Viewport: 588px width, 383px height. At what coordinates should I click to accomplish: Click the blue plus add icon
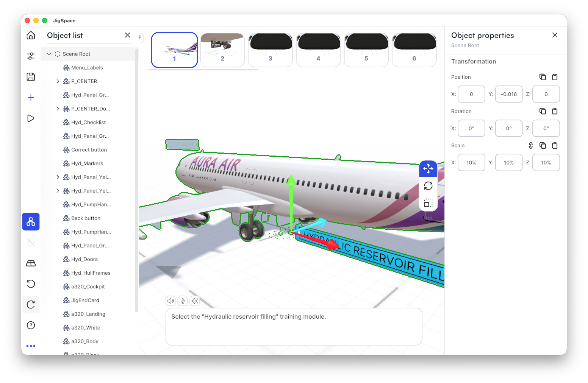point(31,98)
